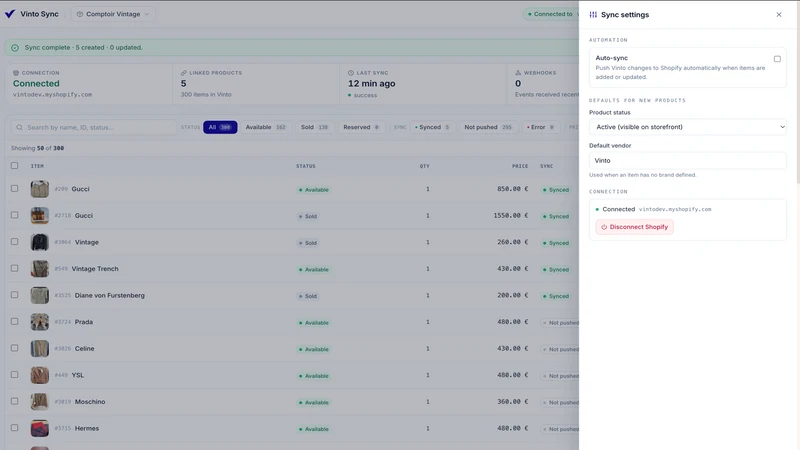Close the Sync settings panel
Viewport: 800px width, 450px height.
point(779,14)
